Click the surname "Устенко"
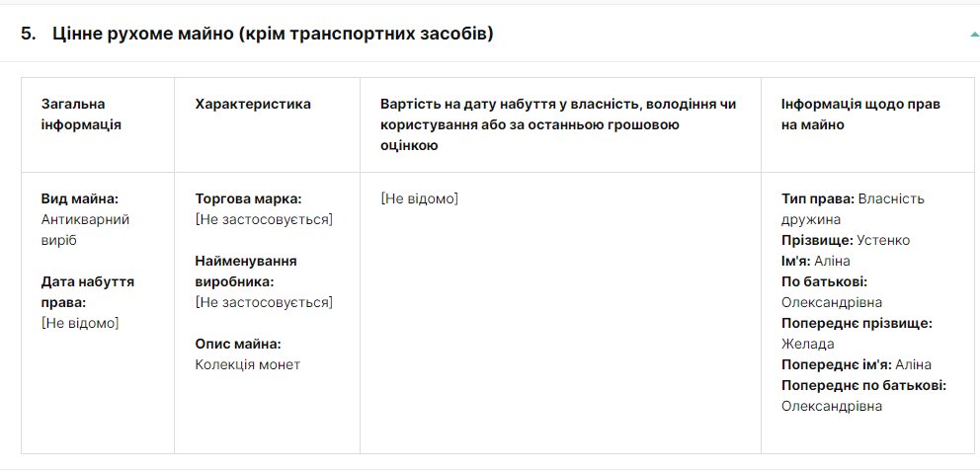 pyautogui.click(x=883, y=240)
